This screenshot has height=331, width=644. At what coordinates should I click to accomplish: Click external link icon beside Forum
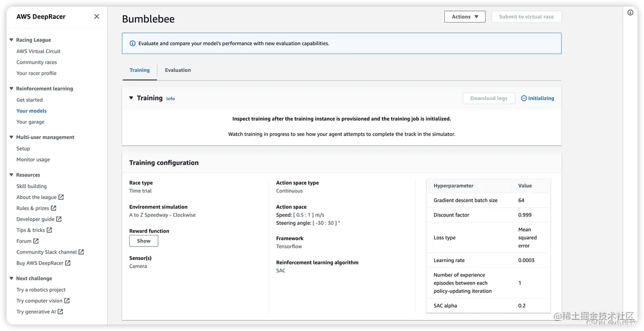pos(36,241)
